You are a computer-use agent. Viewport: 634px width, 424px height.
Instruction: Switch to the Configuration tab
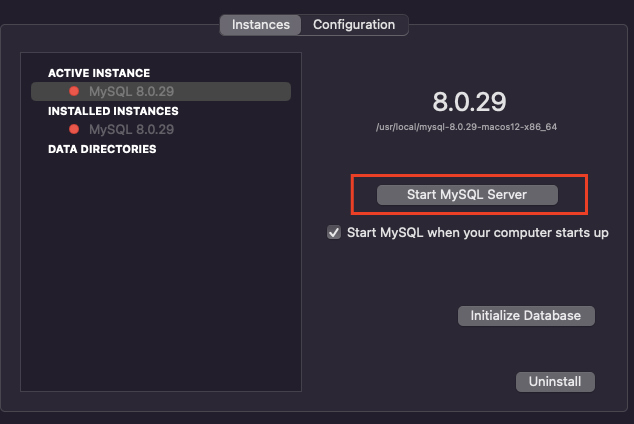(x=354, y=25)
